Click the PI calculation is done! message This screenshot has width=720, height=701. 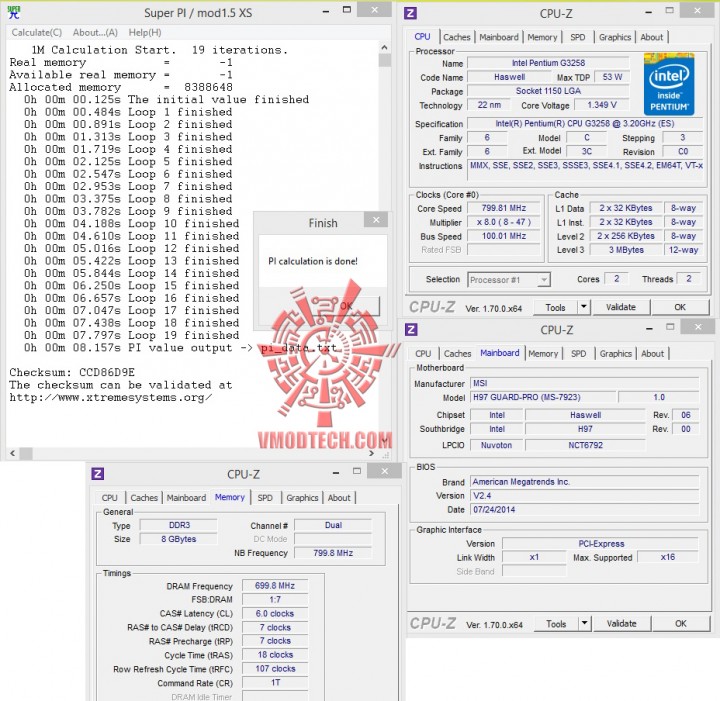[x=313, y=261]
